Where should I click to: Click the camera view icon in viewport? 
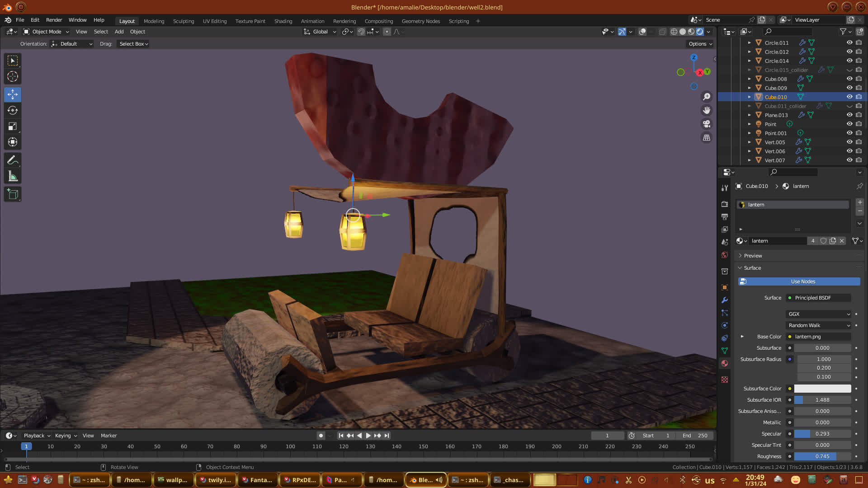707,124
